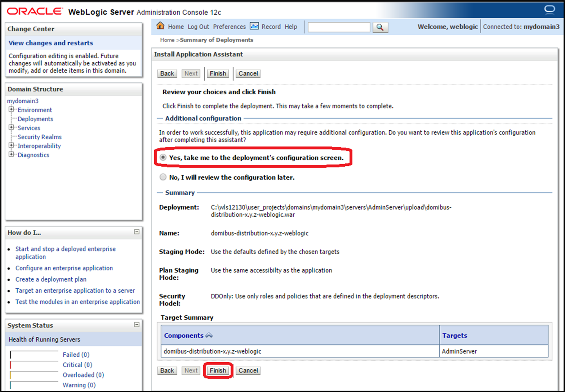Click the top Back button

pyautogui.click(x=167, y=74)
